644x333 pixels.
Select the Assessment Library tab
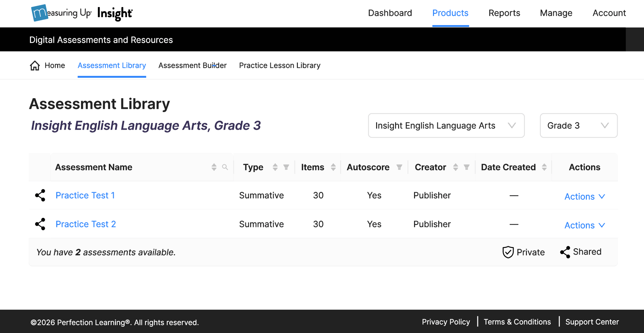[112, 65]
